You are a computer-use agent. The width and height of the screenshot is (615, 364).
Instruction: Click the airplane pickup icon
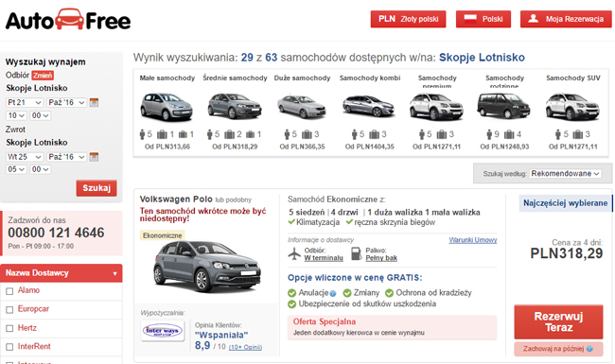click(294, 254)
